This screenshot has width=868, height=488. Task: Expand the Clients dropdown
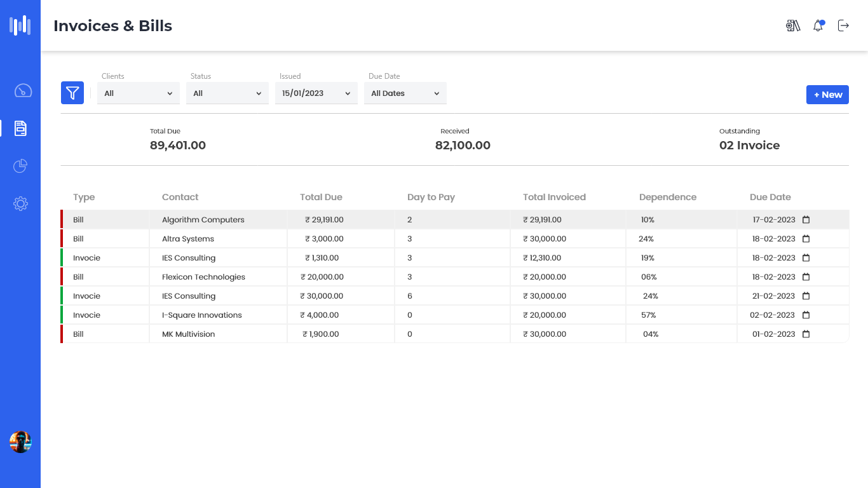(139, 93)
